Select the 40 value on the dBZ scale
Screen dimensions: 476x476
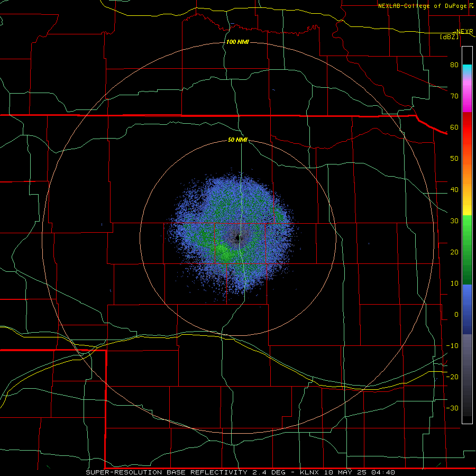pyautogui.click(x=454, y=190)
